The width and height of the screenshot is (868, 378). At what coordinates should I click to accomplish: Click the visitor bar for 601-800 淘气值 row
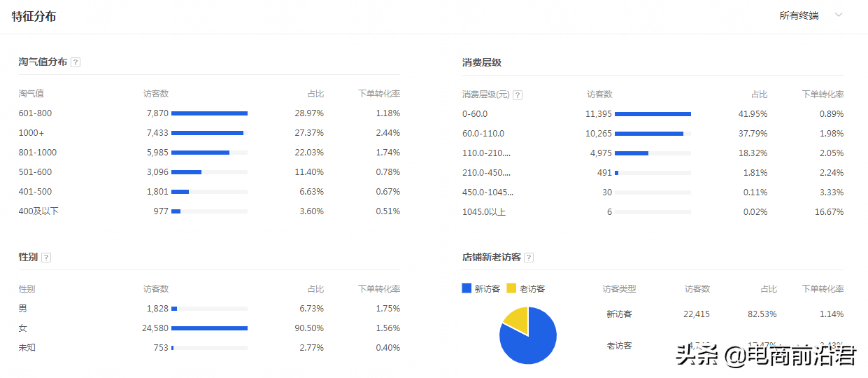(209, 113)
